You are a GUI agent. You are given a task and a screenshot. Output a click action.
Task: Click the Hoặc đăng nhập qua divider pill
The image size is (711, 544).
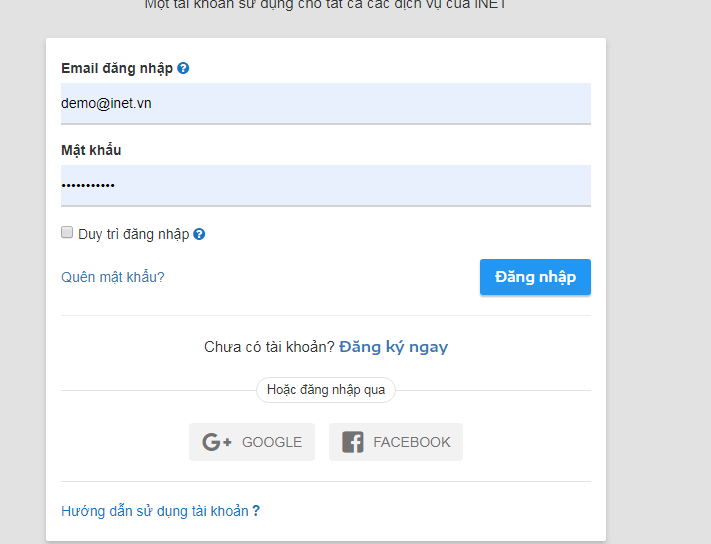[x=326, y=390]
